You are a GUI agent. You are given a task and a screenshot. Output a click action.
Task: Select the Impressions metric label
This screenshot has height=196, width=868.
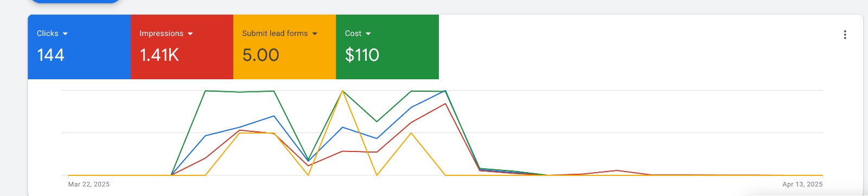(161, 34)
